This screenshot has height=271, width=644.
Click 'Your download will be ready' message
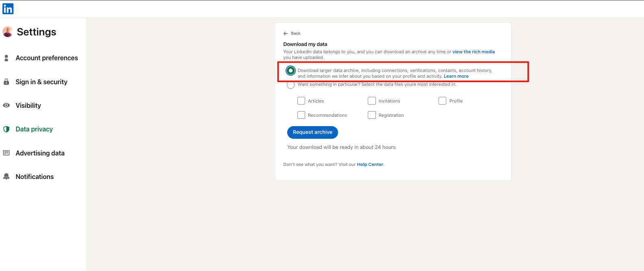tap(341, 147)
